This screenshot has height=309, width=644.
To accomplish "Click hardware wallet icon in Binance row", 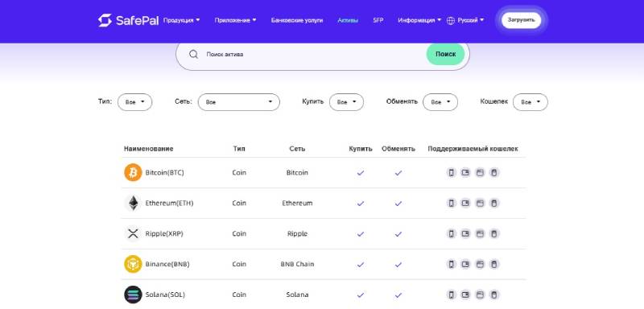I will (494, 264).
